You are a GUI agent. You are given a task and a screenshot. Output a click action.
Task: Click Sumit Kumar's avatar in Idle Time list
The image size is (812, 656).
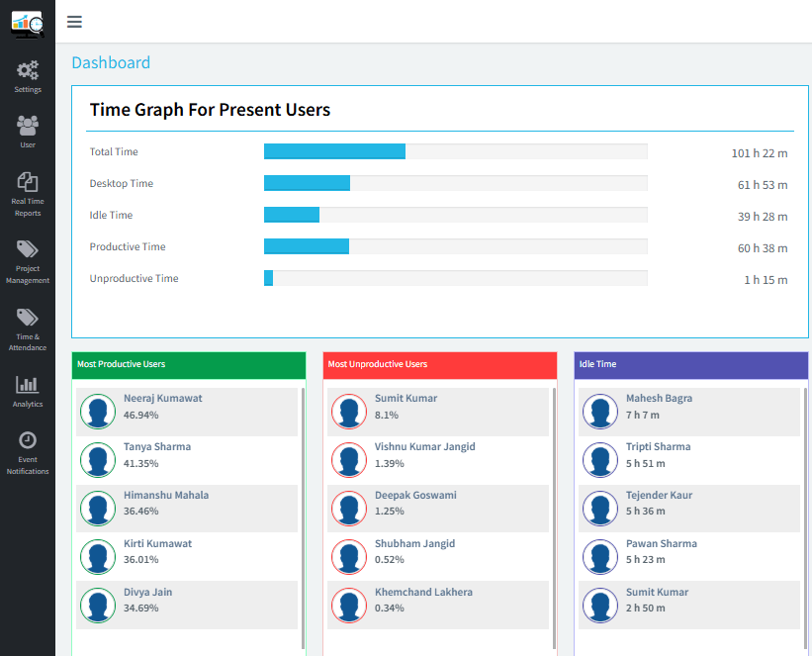[600, 606]
